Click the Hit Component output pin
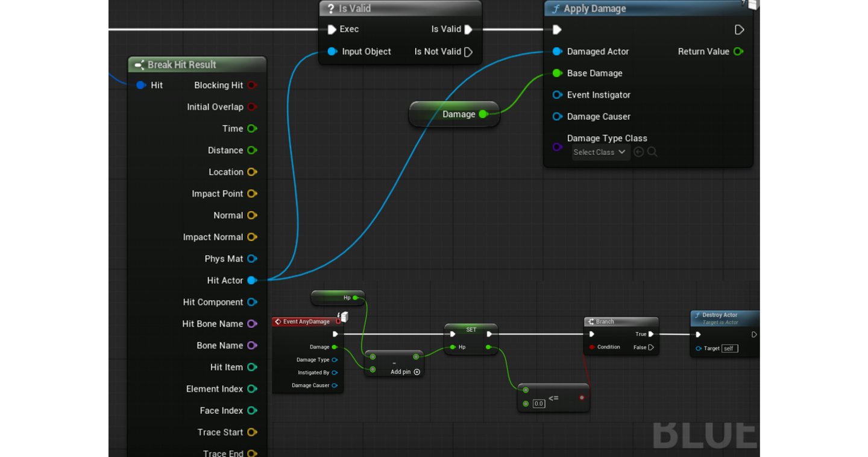Viewport: 868px width, 457px height. coord(252,302)
